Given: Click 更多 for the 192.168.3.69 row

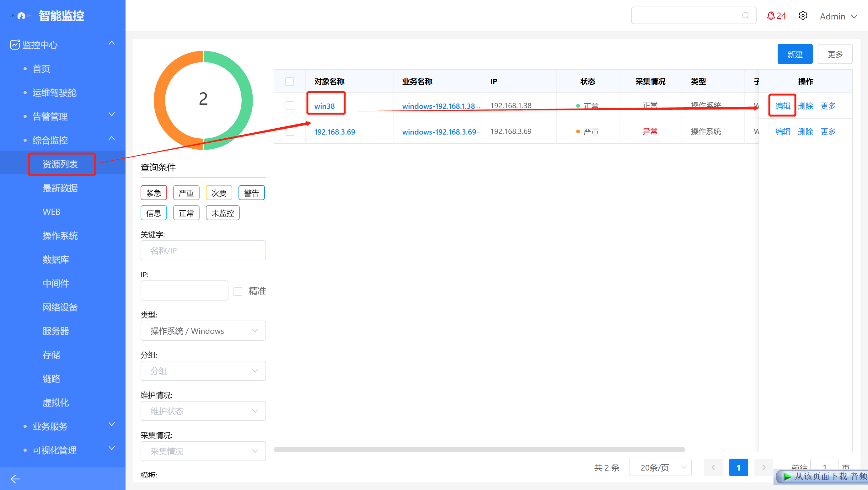Looking at the screenshot, I should point(828,131).
